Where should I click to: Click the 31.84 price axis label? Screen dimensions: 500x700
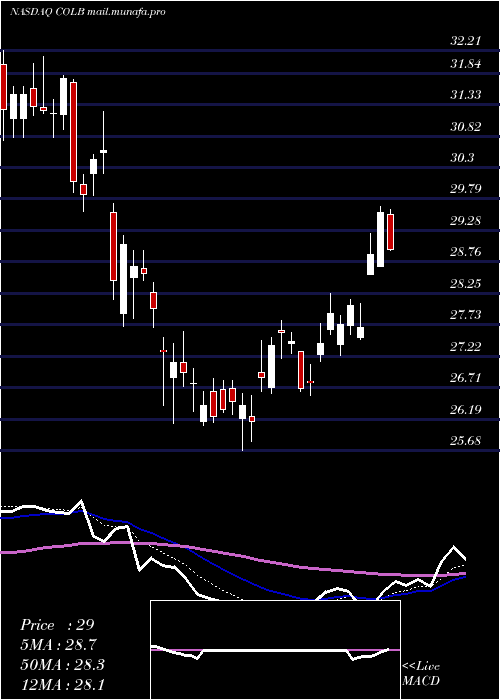(466, 64)
